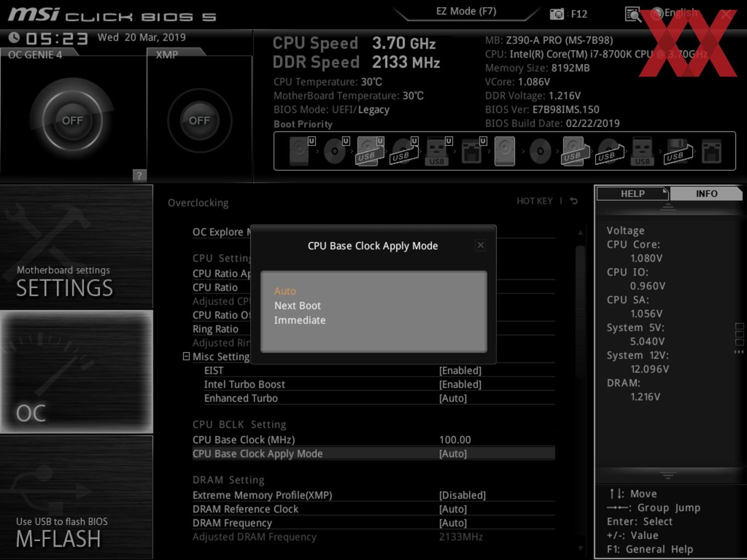Select the UEFI USB CD/DVD boot icon
Viewport: 747px width, 560px height.
pyautogui.click(x=404, y=151)
